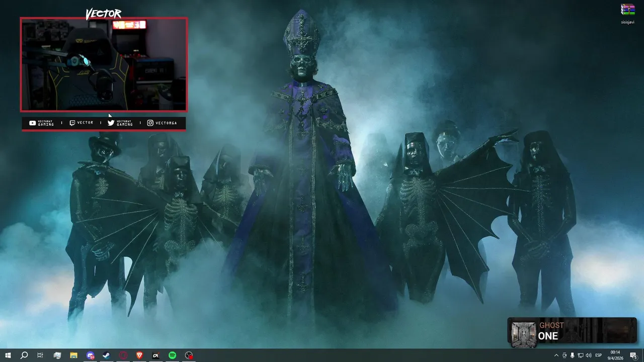Screen dimensions: 644x362
Task: Open the clock showing 00:14
Action: [615, 355]
